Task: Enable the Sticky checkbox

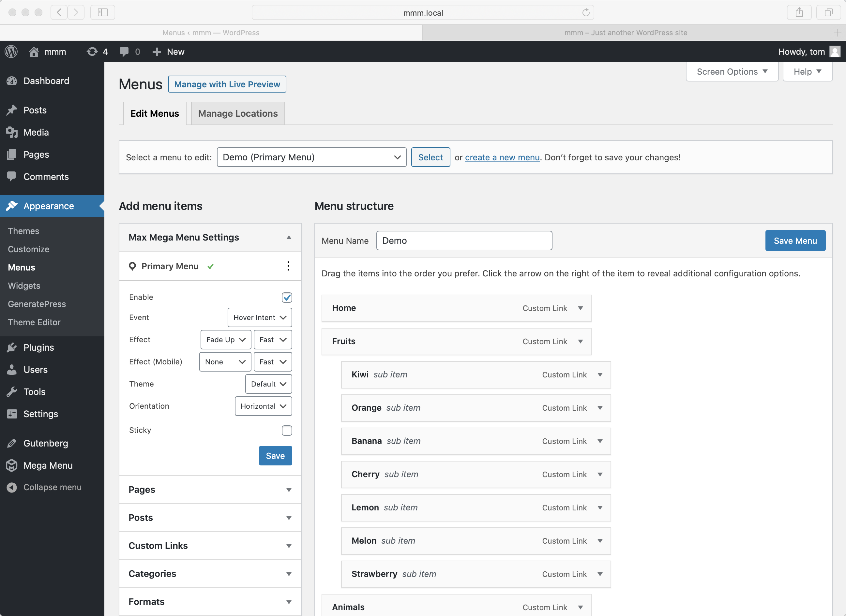Action: tap(286, 430)
